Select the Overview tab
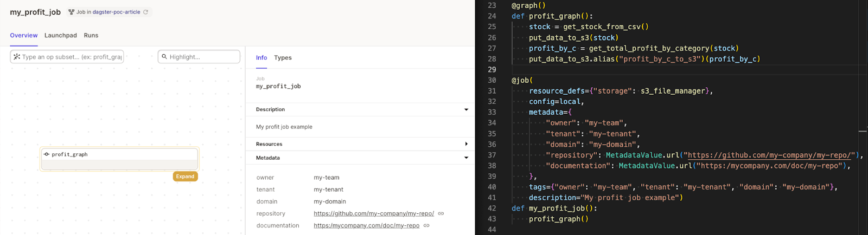Screen dimensions: 868x235 pyautogui.click(x=24, y=35)
